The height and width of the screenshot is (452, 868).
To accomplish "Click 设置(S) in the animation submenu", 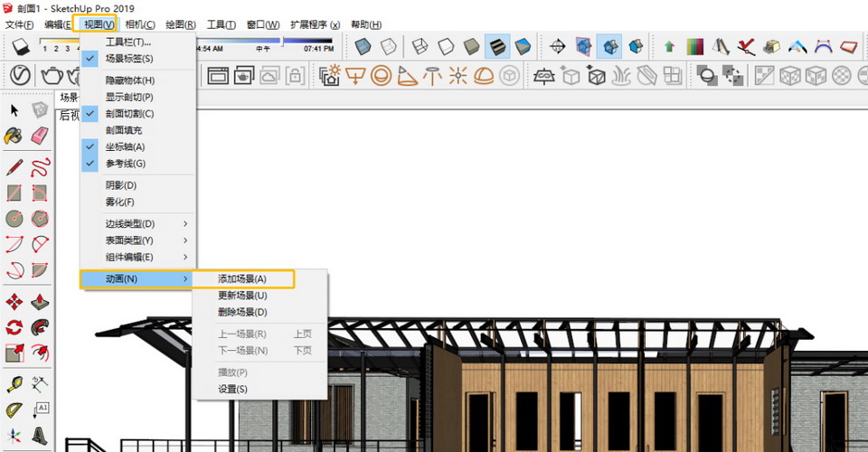I will tap(232, 390).
